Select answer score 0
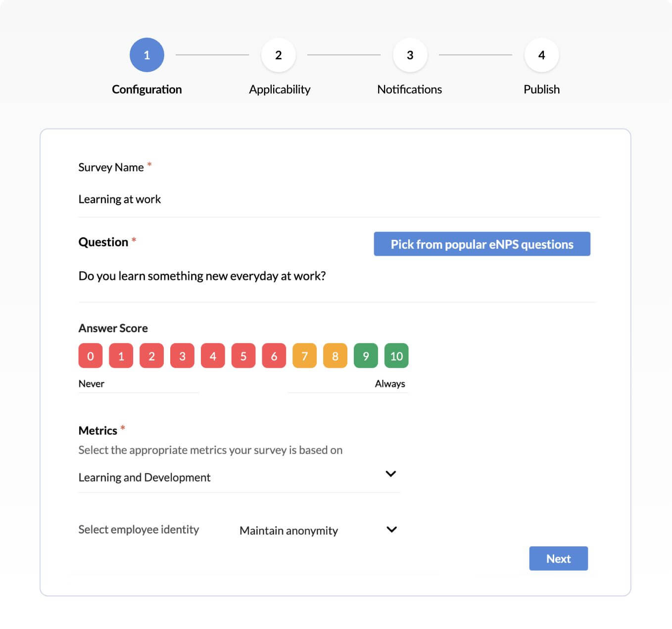The height and width of the screenshot is (629, 672). 91,356
